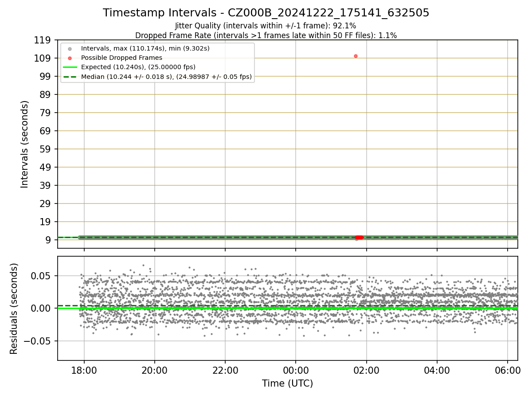Viewport: 532px width, 399px height.
Task: Click the 04:00 time tick label
Action: [437, 370]
